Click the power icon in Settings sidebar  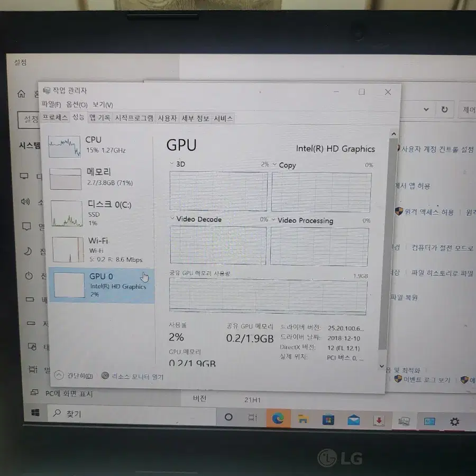(29, 276)
